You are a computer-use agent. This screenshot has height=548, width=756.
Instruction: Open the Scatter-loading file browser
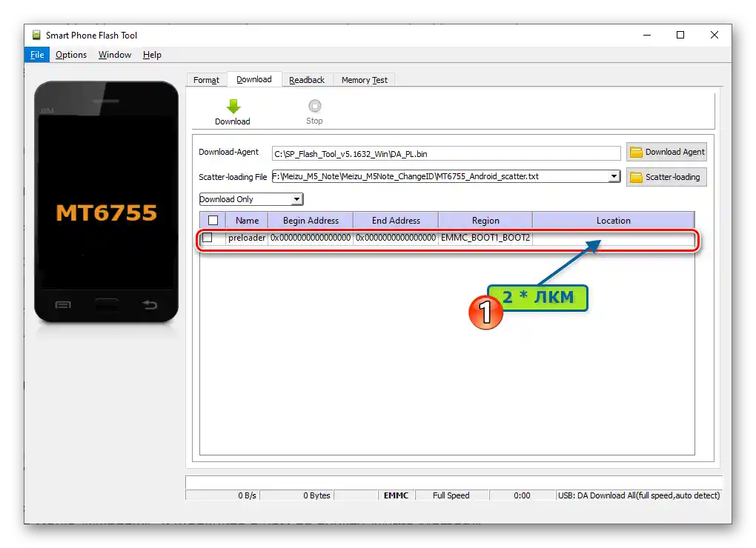click(x=666, y=176)
